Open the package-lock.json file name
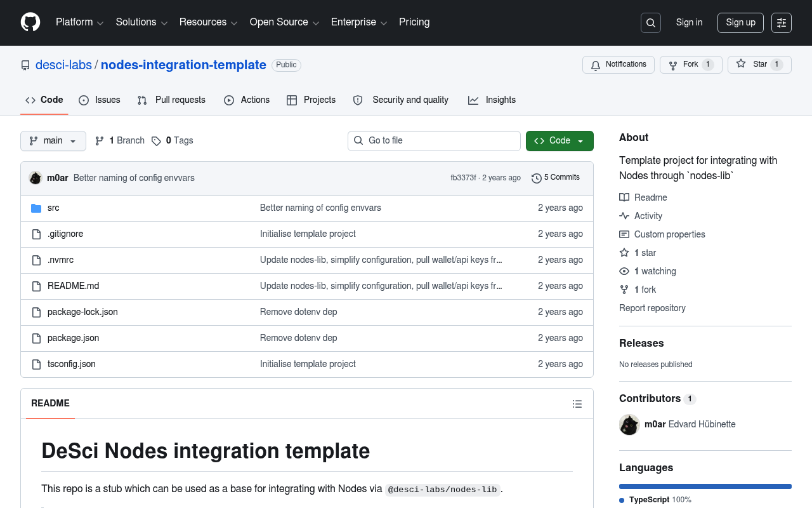The width and height of the screenshot is (812, 508). [x=82, y=312]
